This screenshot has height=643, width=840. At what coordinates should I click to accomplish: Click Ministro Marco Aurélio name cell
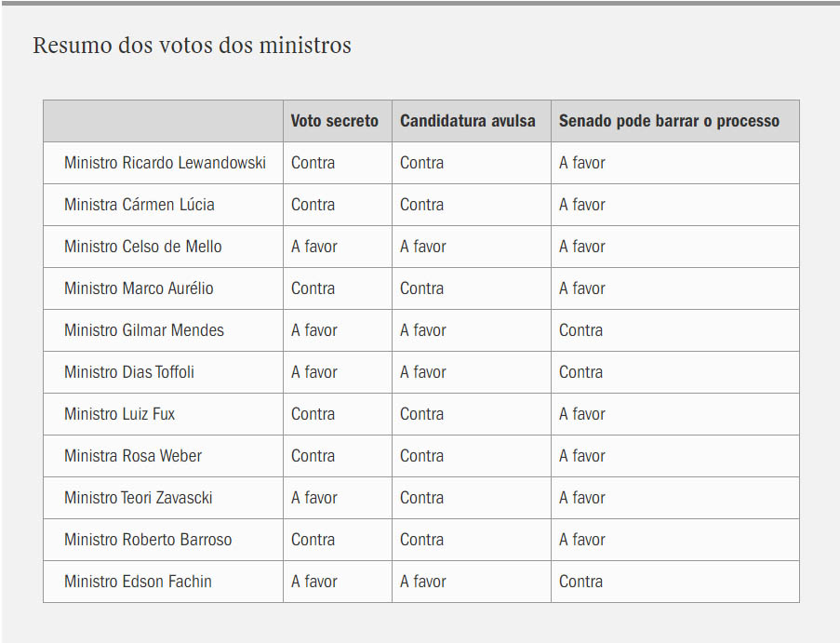[164, 288]
